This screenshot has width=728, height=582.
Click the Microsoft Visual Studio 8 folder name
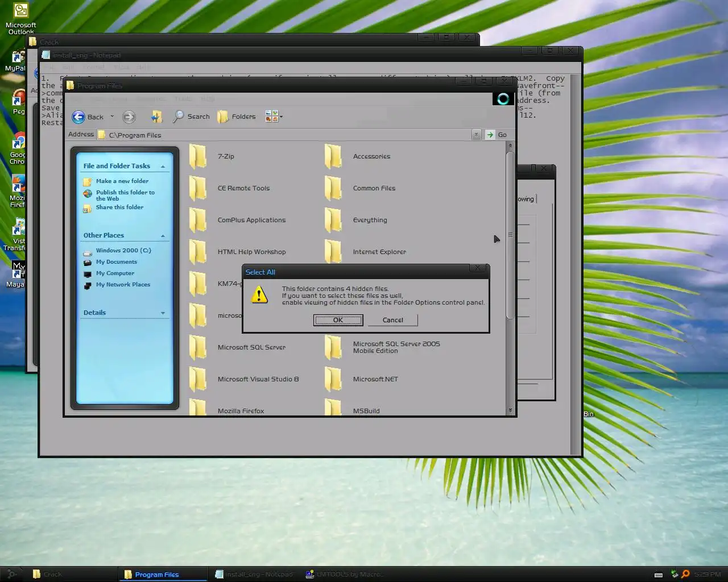pos(258,379)
